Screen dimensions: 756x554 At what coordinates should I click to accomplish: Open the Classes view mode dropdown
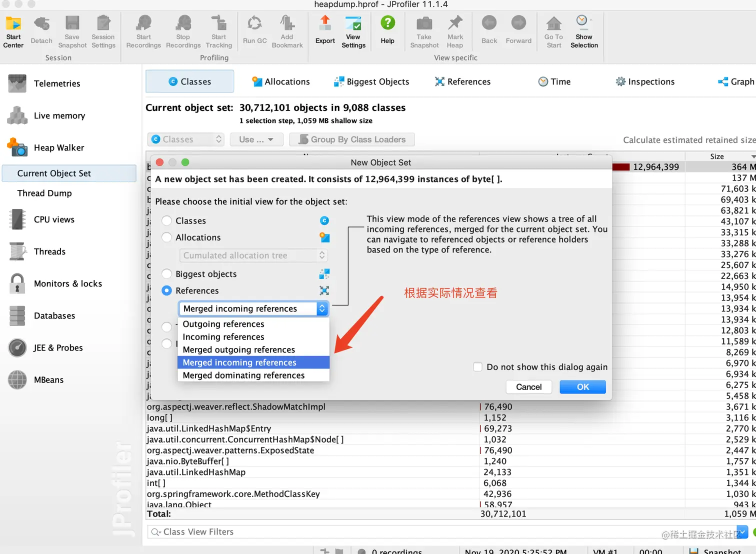point(186,139)
